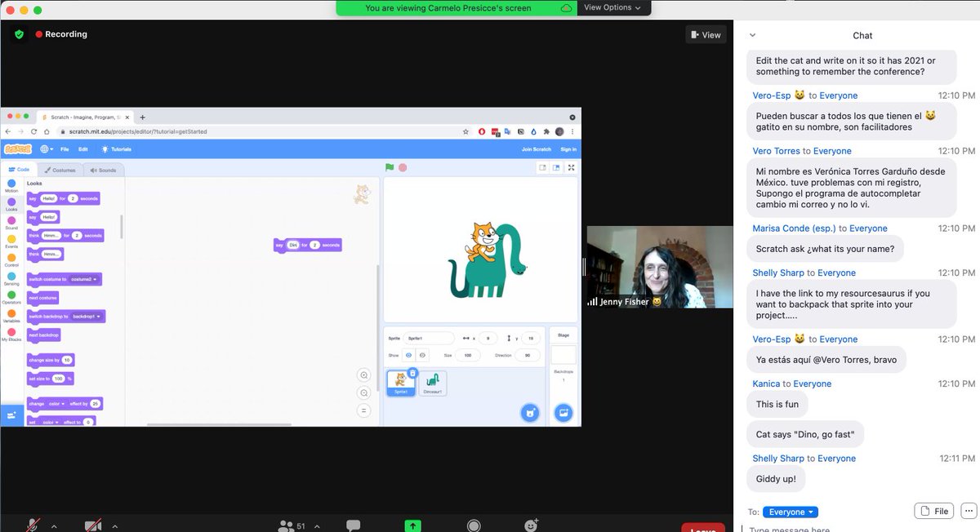980x532 pixels.
Task: Click the Add Extension button in Scratch
Action: tap(11, 415)
